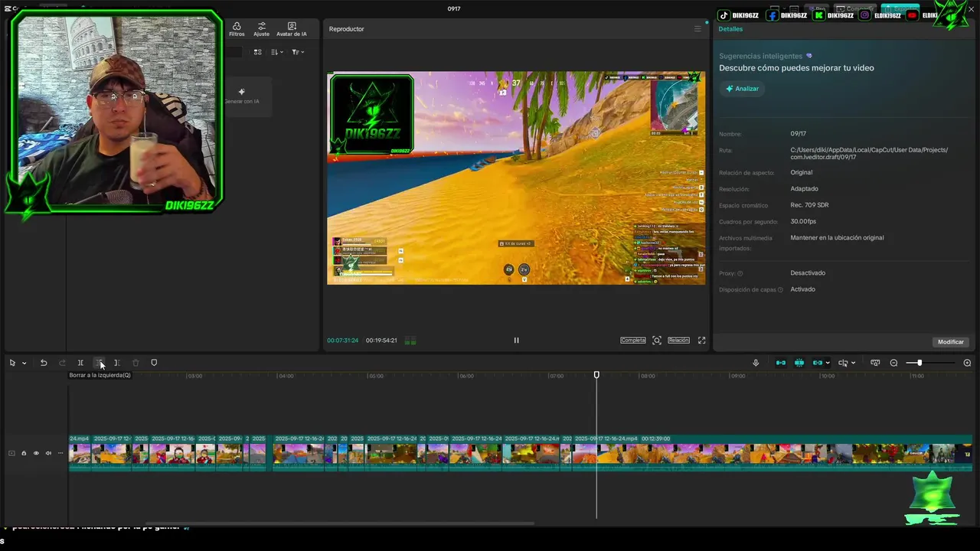Select the pointer selection tool
Viewport: 980px width, 551px height.
(12, 363)
